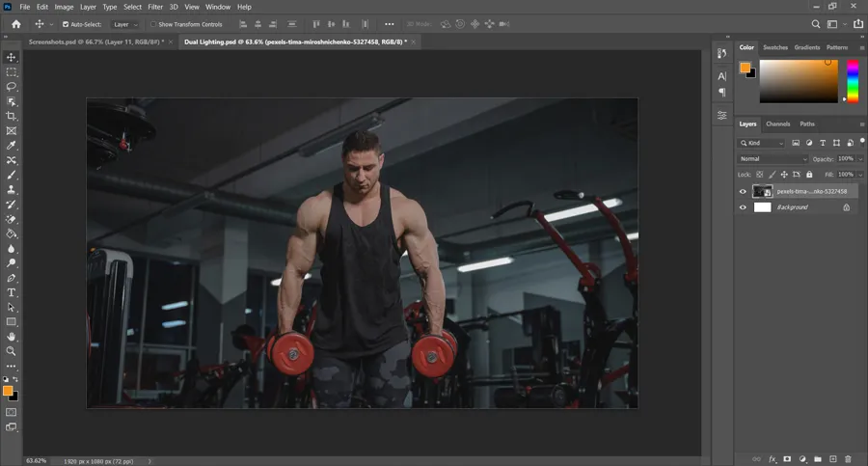Select the Move tool in the toolbar
Viewport: 868px width, 466px height.
12,57
